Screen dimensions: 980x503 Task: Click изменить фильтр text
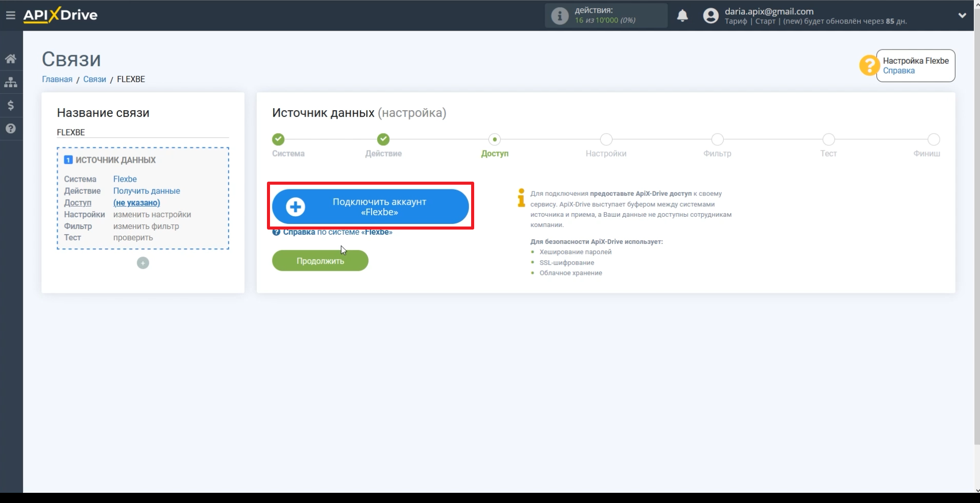coord(146,226)
